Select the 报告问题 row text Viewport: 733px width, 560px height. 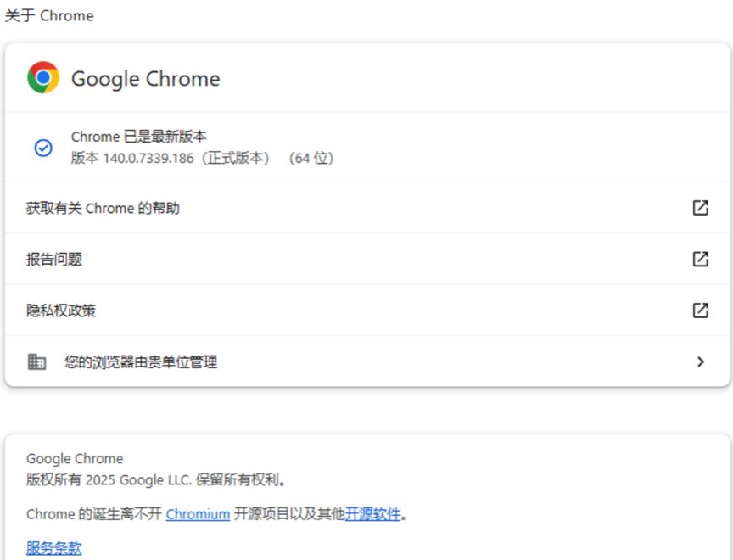pyautogui.click(x=54, y=260)
